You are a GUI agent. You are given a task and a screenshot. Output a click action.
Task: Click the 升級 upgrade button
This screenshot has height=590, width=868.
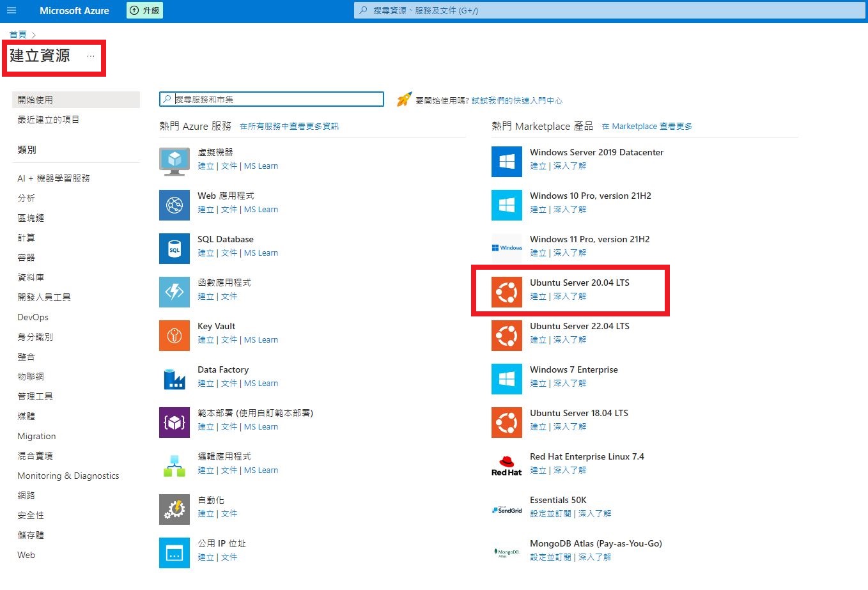click(x=144, y=10)
